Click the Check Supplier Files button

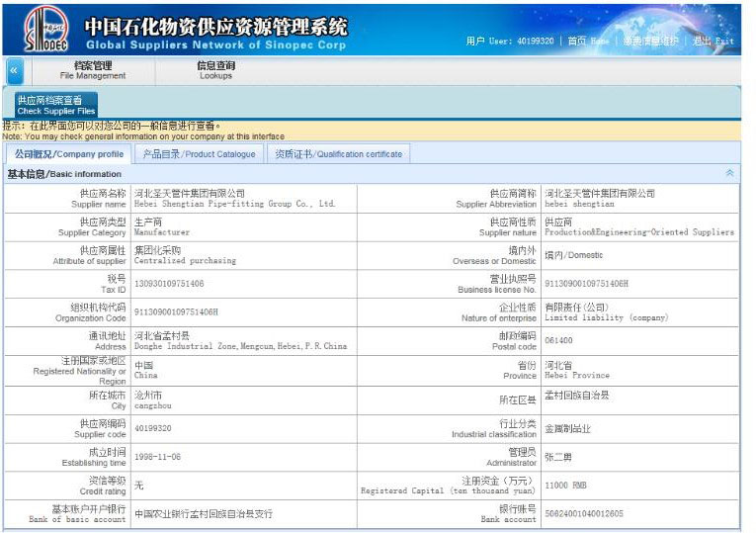pos(56,105)
